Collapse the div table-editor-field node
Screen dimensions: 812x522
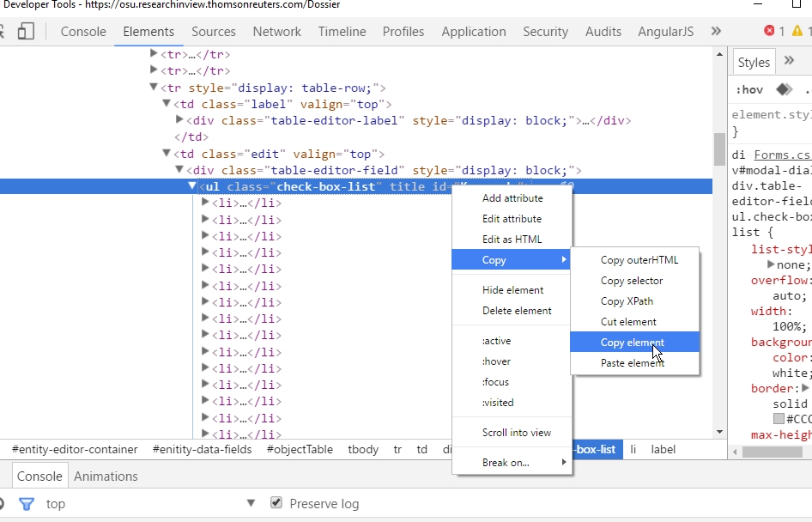[x=179, y=169]
